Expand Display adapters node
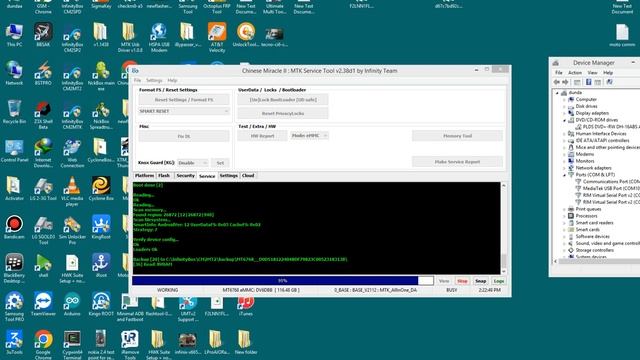Image resolution: width=640 pixels, height=360 pixels. (x=564, y=113)
